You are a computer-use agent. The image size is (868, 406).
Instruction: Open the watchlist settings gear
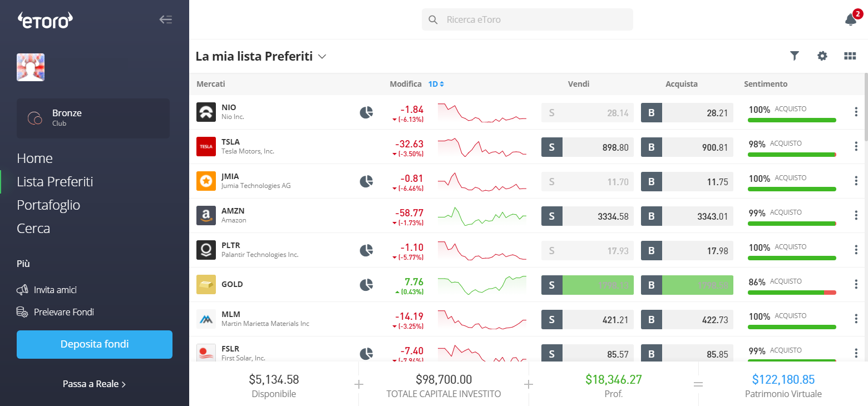point(822,56)
